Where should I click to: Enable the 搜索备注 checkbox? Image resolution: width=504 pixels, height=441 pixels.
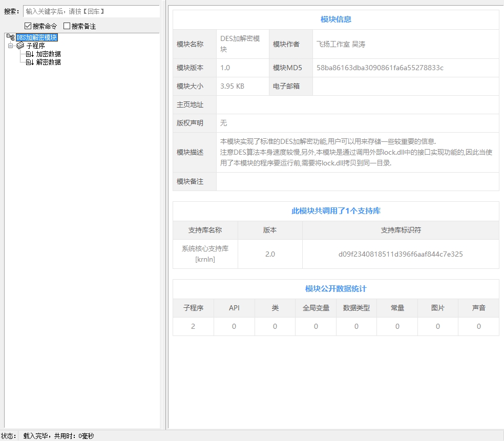[x=67, y=26]
